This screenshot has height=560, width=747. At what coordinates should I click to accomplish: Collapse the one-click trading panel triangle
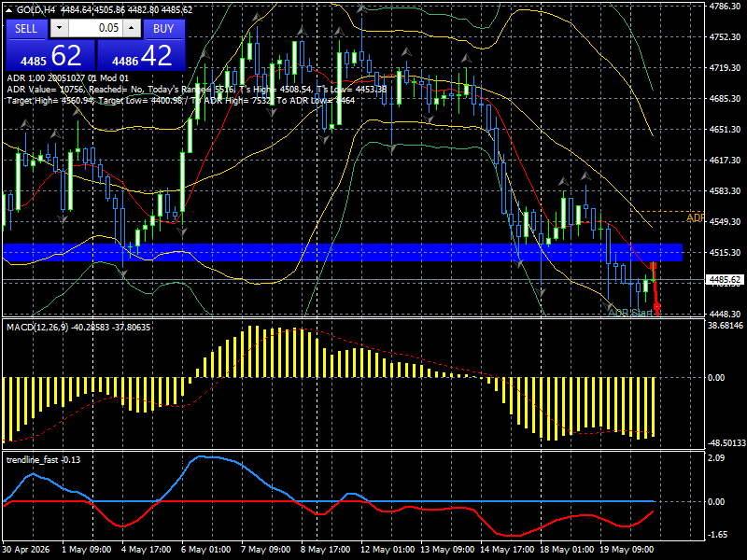coord(9,10)
